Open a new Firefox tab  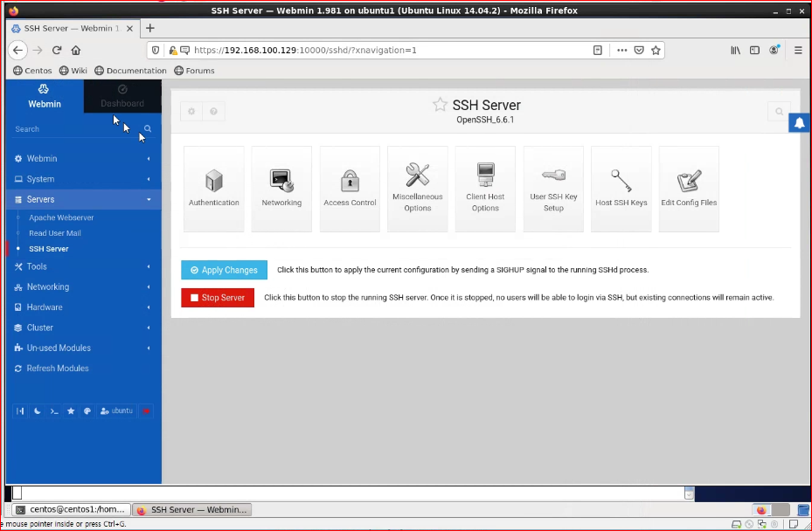(x=149, y=28)
